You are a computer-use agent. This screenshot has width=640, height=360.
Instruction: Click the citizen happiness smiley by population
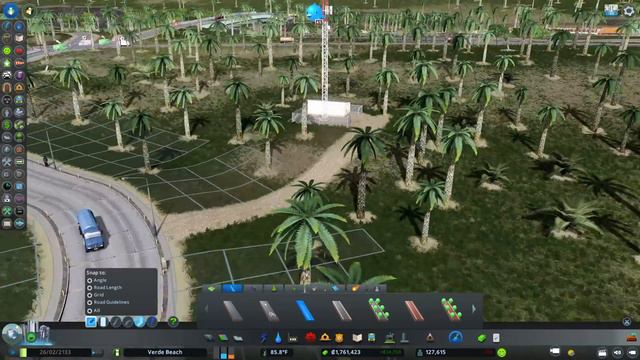[502, 352]
